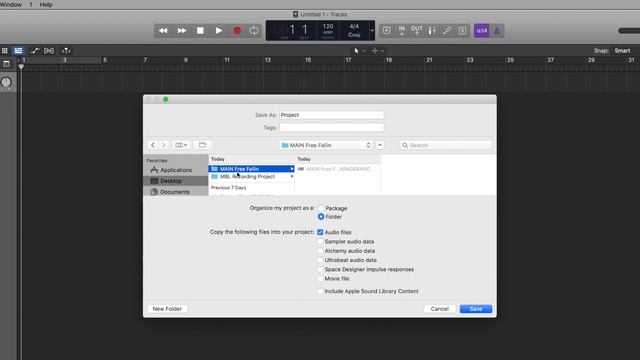Click the Flex show/hide icon
Viewport: 640px width, 360px height.
49,51
